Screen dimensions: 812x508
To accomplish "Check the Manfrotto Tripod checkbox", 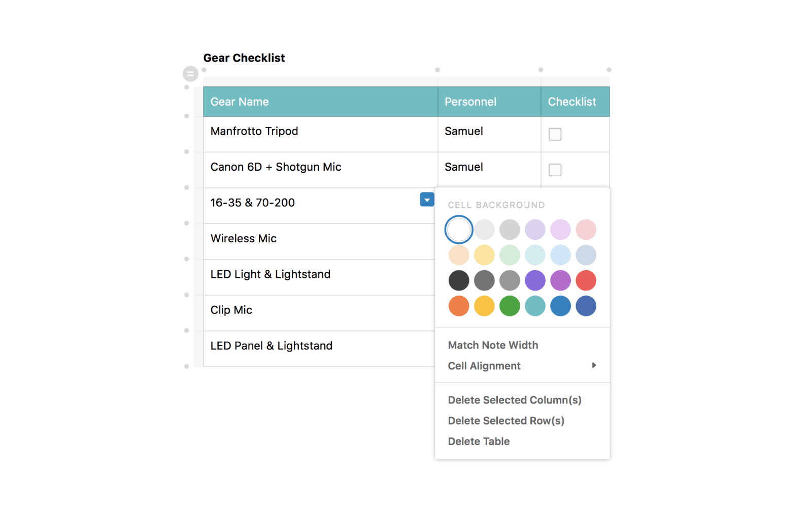I will click(x=555, y=134).
